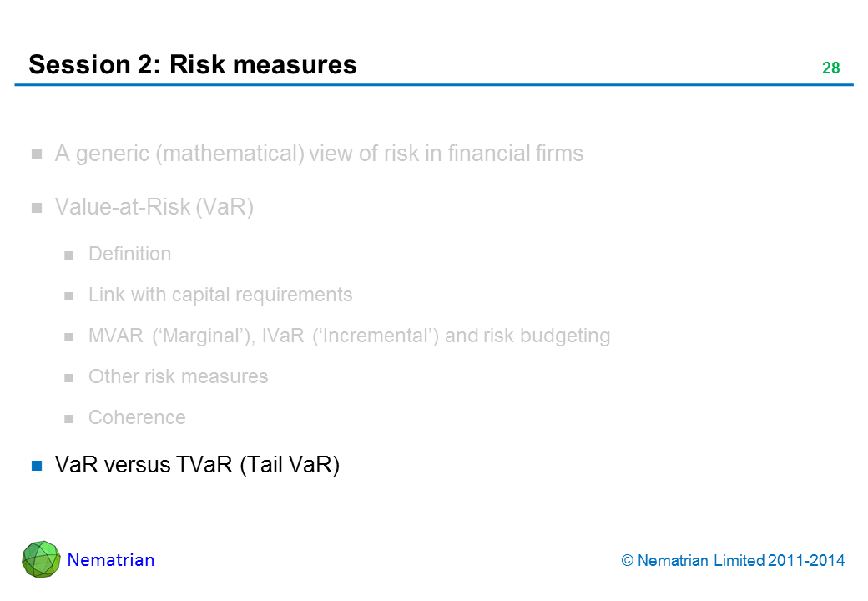Click the small bullet beside 'Definition'
868x601 pixels.
coord(70,255)
